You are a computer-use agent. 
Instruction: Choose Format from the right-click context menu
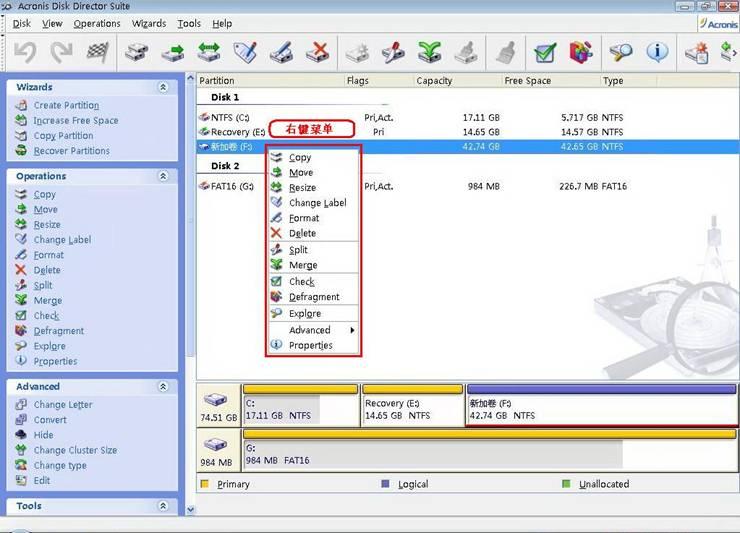(304, 218)
